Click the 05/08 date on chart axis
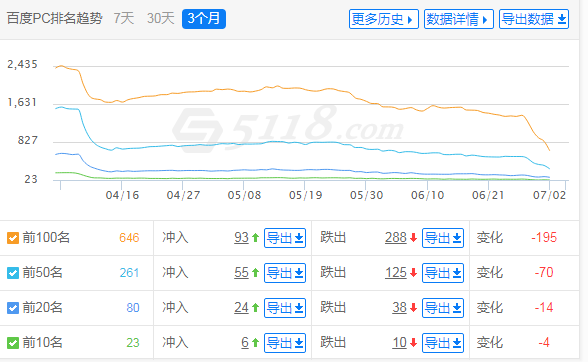The image size is (588, 362). tap(244, 195)
